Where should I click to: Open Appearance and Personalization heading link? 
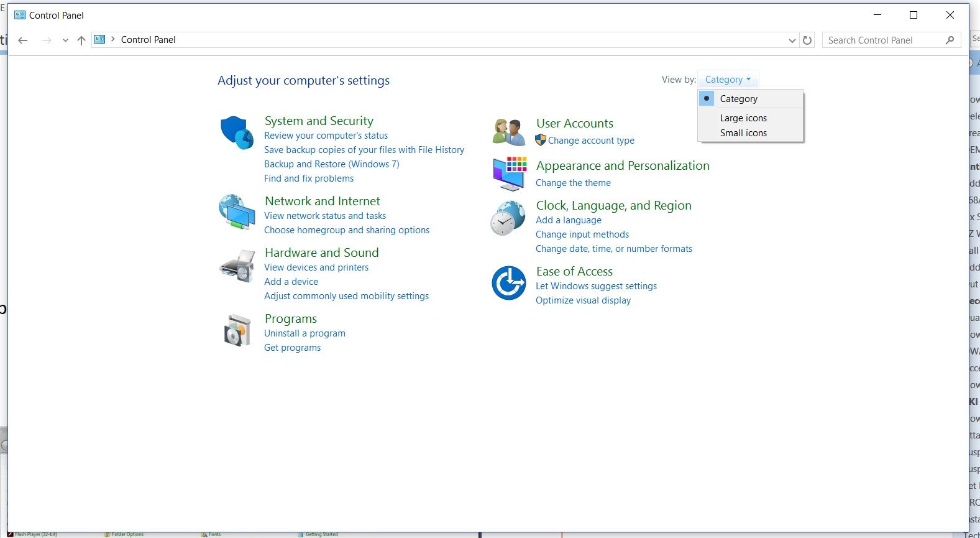(x=623, y=165)
